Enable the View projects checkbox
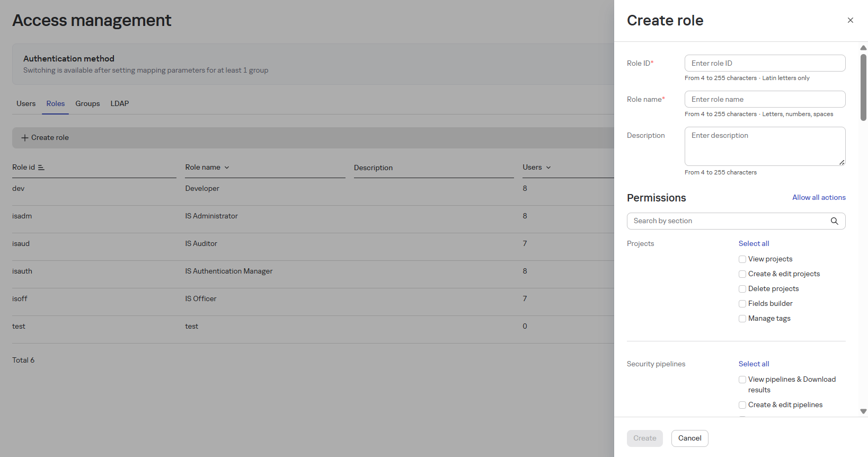 click(742, 259)
